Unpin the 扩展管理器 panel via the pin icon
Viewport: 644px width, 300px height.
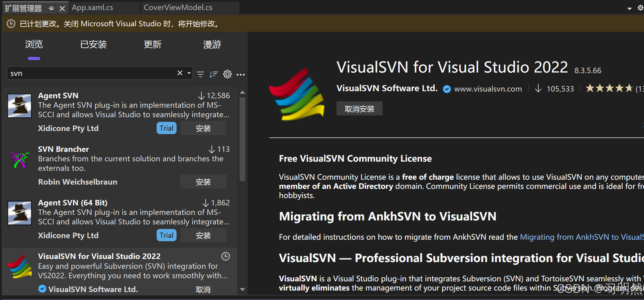[51, 8]
